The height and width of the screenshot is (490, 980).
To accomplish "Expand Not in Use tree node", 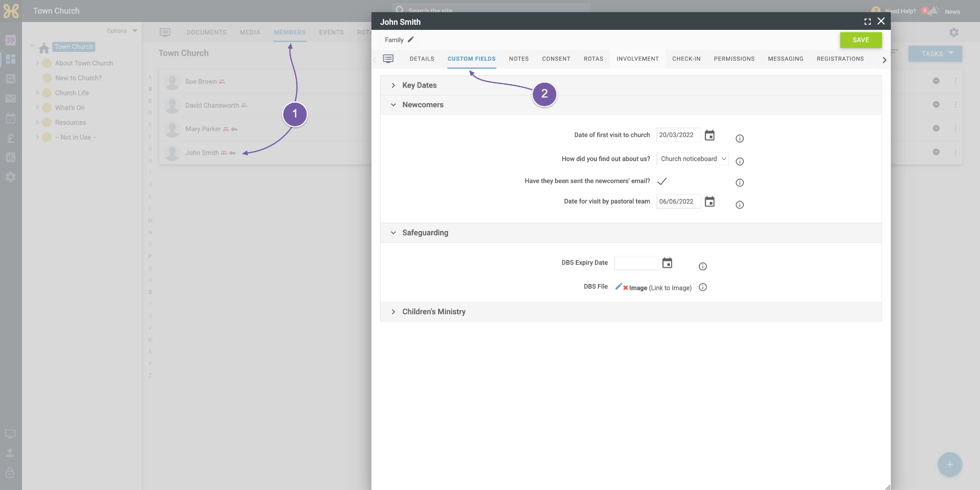I will pos(37,138).
